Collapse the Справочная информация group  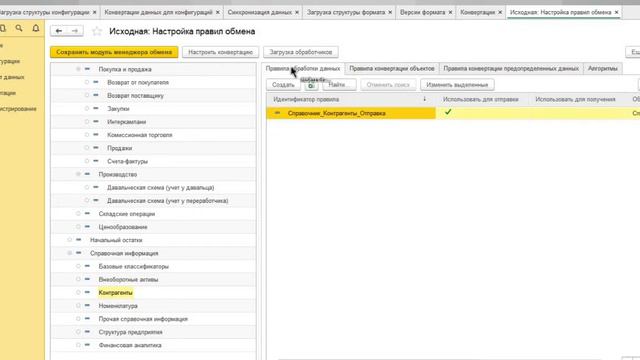69,253
